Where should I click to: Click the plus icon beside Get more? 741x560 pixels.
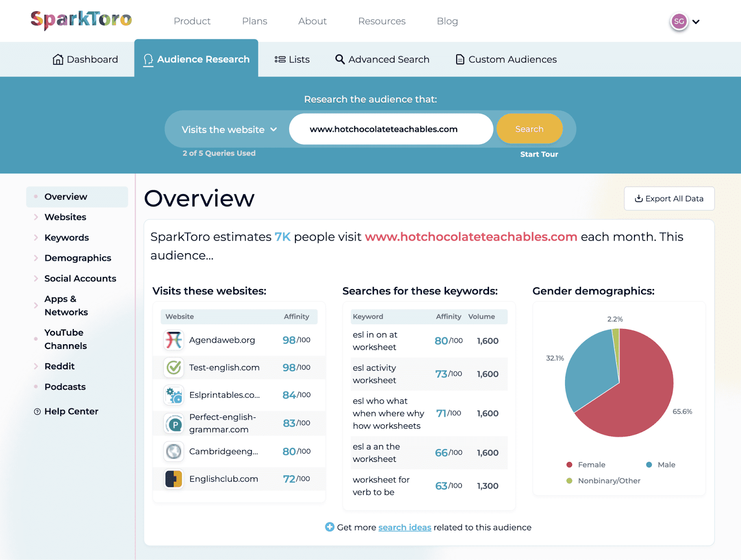329,527
